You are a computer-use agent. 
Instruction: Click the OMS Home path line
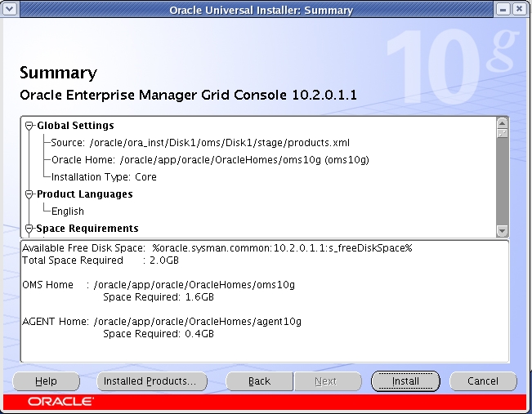[x=159, y=285]
